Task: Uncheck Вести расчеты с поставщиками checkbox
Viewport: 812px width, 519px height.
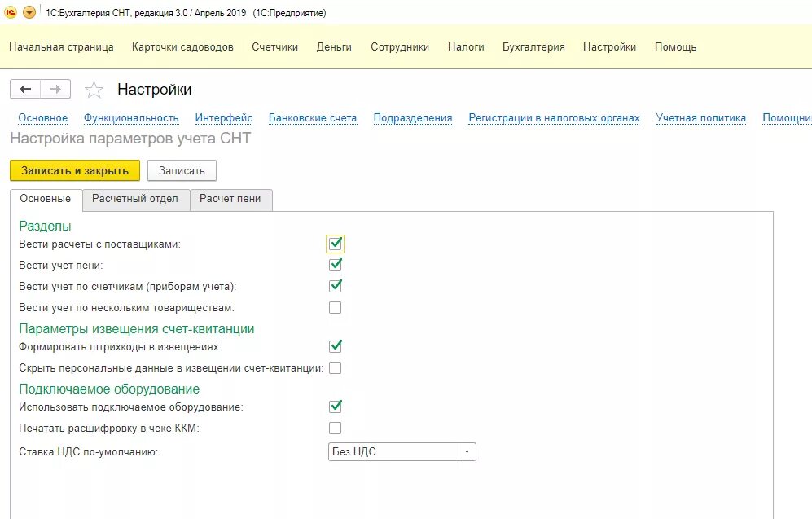Action: tap(336, 244)
